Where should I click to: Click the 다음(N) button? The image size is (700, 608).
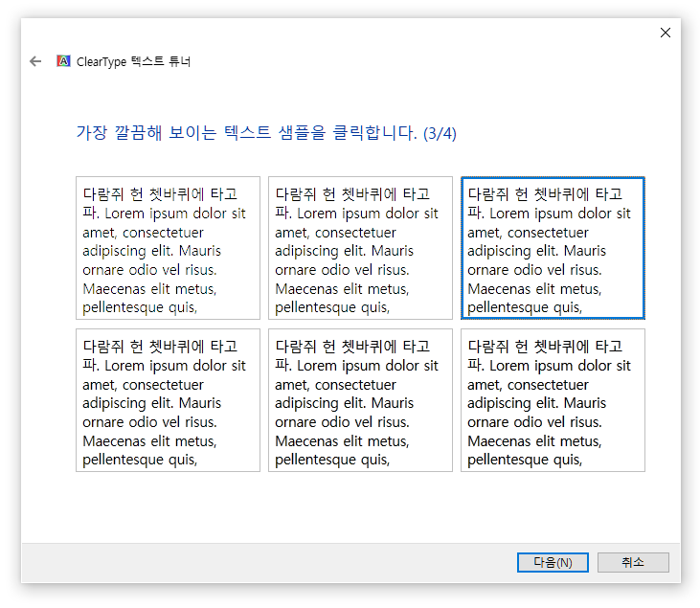pos(553,562)
